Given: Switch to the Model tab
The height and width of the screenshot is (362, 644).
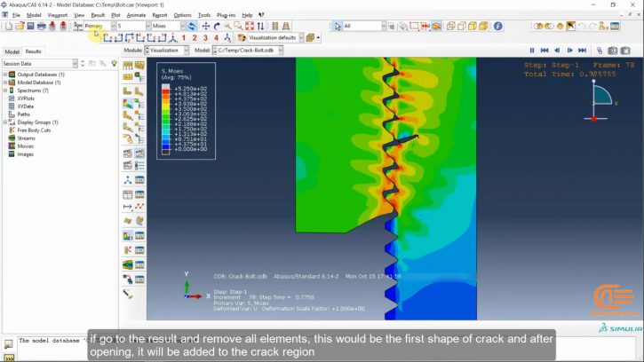Looking at the screenshot, I should click(12, 51).
